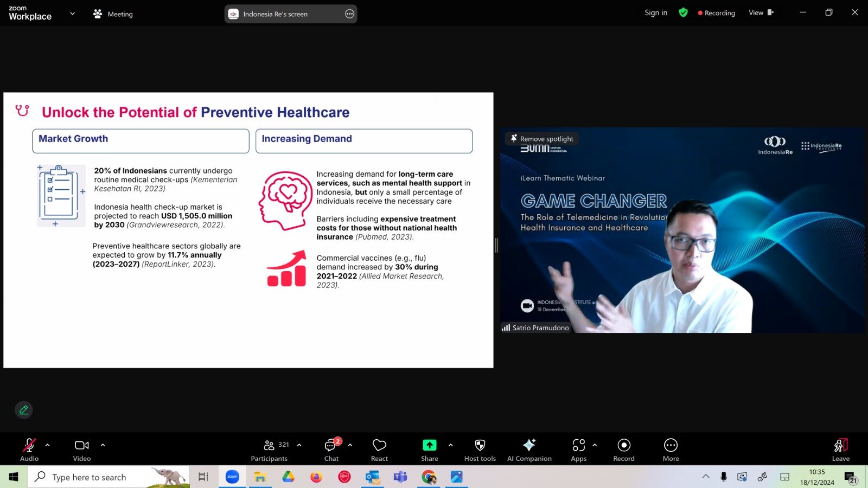Expand participants options caret
The width and height of the screenshot is (868, 488).
click(299, 445)
